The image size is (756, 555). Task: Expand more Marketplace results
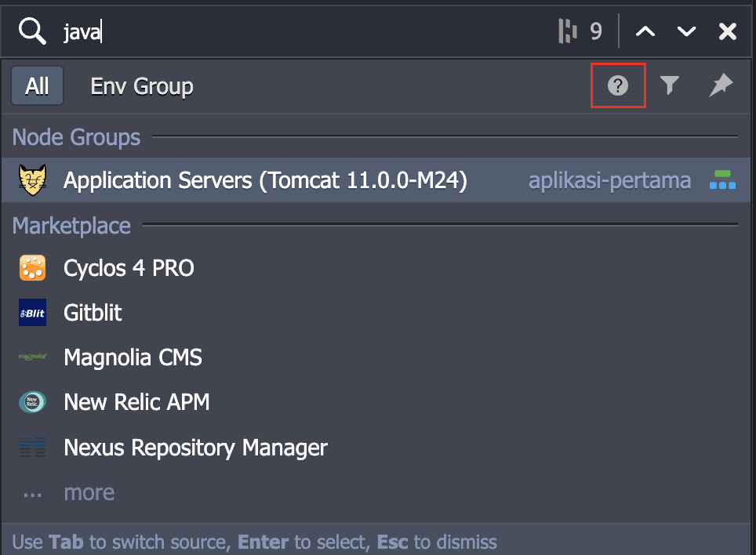coord(89,492)
